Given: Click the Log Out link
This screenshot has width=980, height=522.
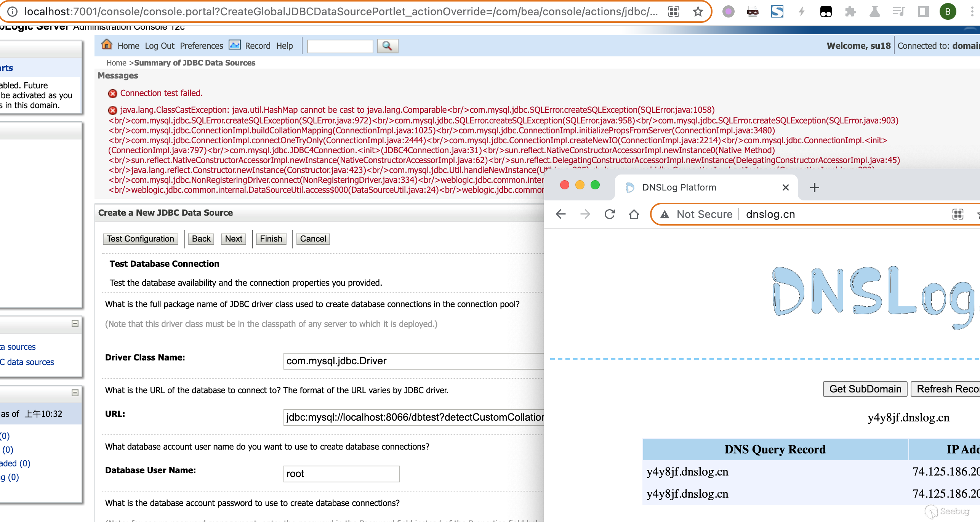Looking at the screenshot, I should 159,46.
